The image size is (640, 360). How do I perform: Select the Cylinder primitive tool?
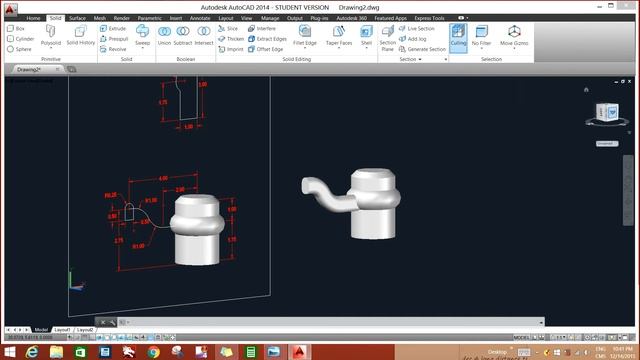pos(21,39)
